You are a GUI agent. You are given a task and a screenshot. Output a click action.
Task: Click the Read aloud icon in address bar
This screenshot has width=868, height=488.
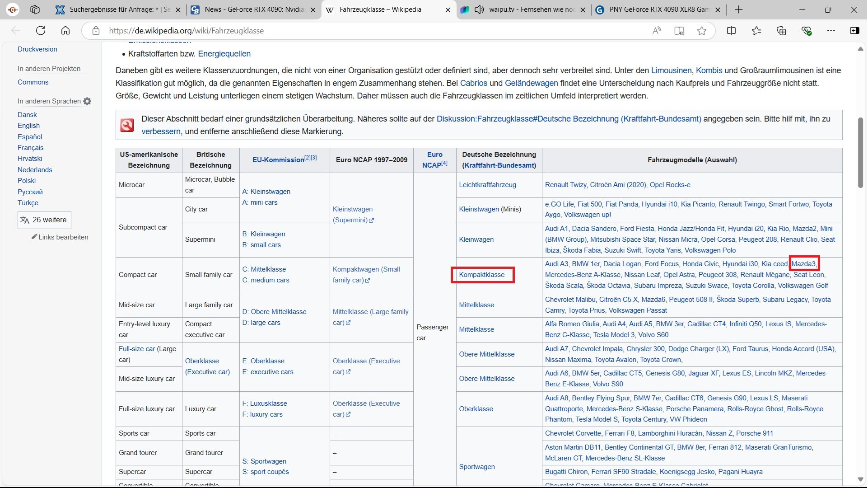click(657, 31)
